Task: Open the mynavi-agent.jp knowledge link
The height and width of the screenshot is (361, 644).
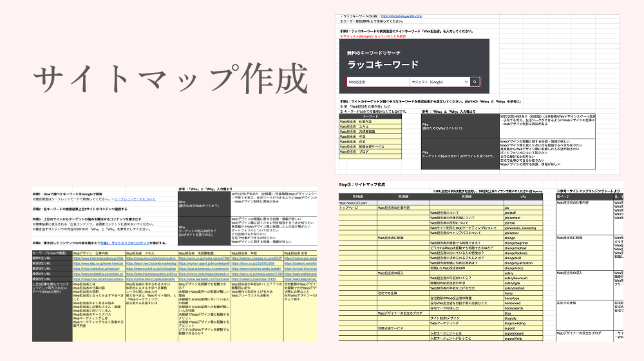Action: [204, 264]
